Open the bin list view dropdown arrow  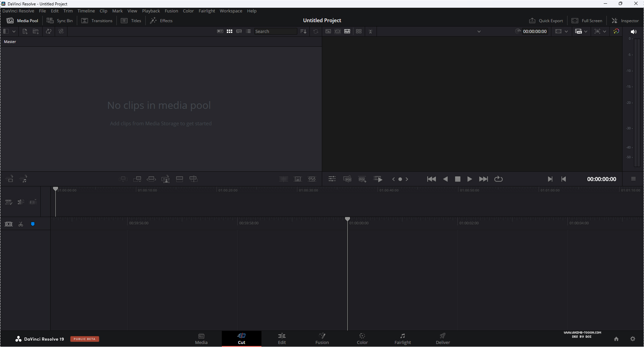(14, 31)
